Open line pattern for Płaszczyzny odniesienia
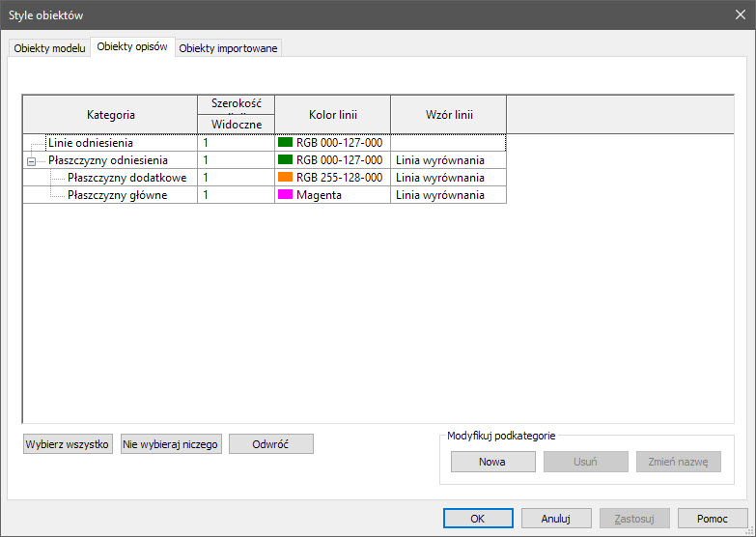Image resolution: width=756 pixels, height=537 pixels. tap(448, 160)
